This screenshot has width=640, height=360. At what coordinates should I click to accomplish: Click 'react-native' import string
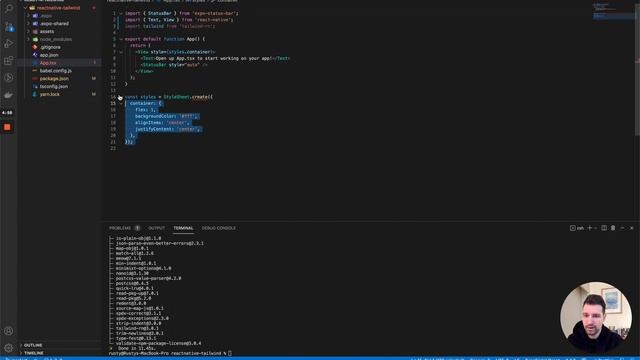coord(213,20)
